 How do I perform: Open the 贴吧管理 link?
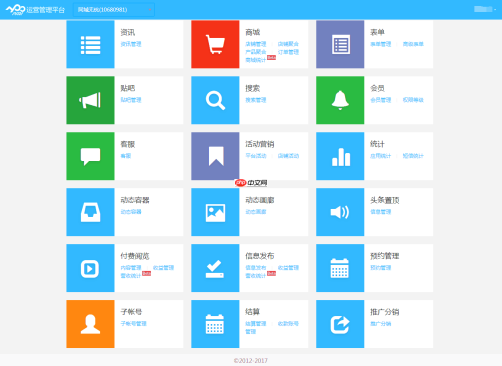pyautogui.click(x=131, y=100)
